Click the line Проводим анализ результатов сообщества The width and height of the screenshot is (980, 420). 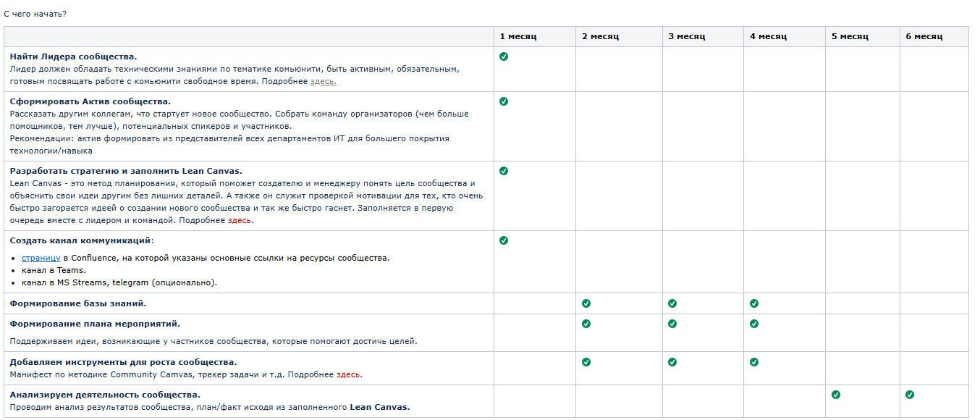[210, 407]
